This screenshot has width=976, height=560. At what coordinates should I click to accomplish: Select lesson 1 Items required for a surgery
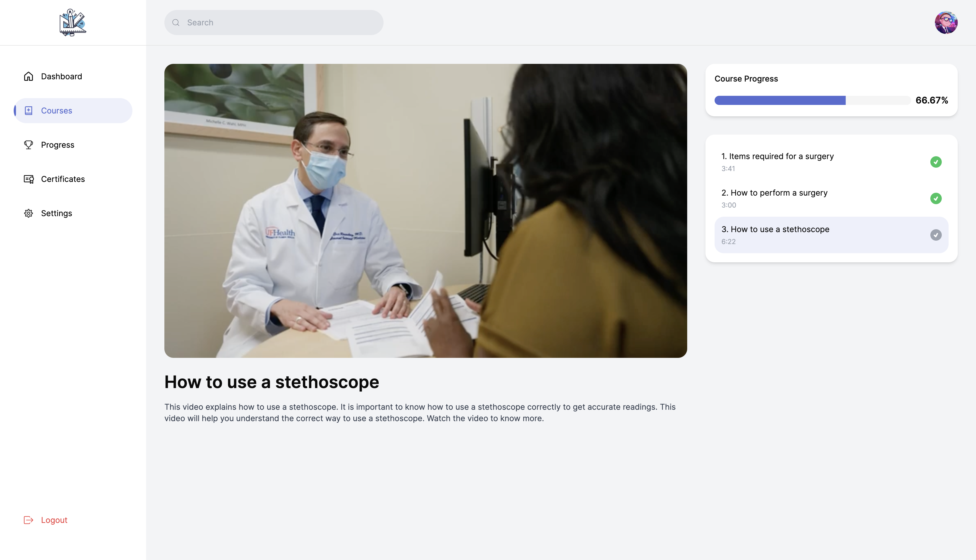pyautogui.click(x=777, y=157)
